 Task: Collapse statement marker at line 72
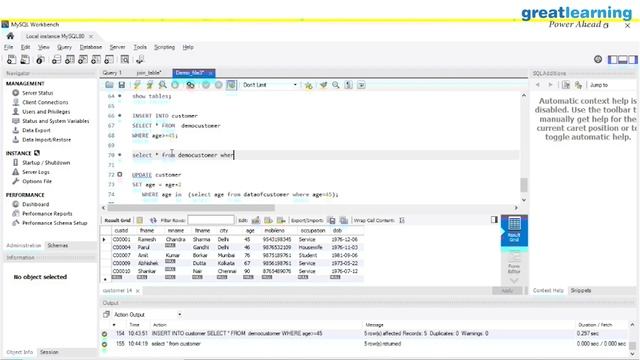[120, 174]
